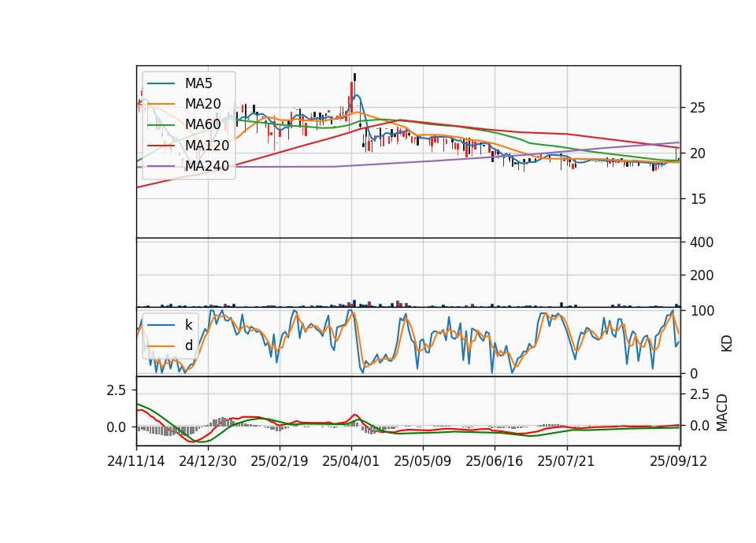Click the right MACD axis value 2.5
Viewport: 756px width, 543px height.
coord(700,394)
